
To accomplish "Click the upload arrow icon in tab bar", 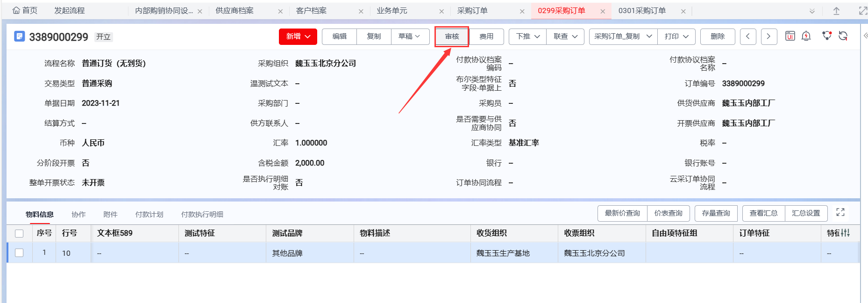I will [x=836, y=11].
